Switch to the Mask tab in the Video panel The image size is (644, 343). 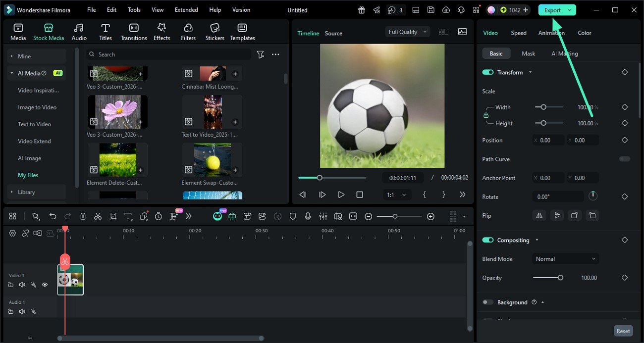[x=528, y=53]
